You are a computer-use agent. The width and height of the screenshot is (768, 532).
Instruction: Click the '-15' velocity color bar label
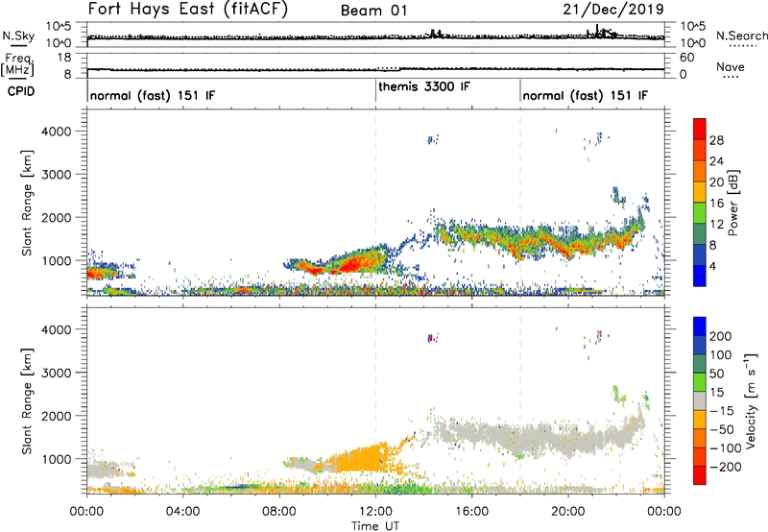coord(722,410)
